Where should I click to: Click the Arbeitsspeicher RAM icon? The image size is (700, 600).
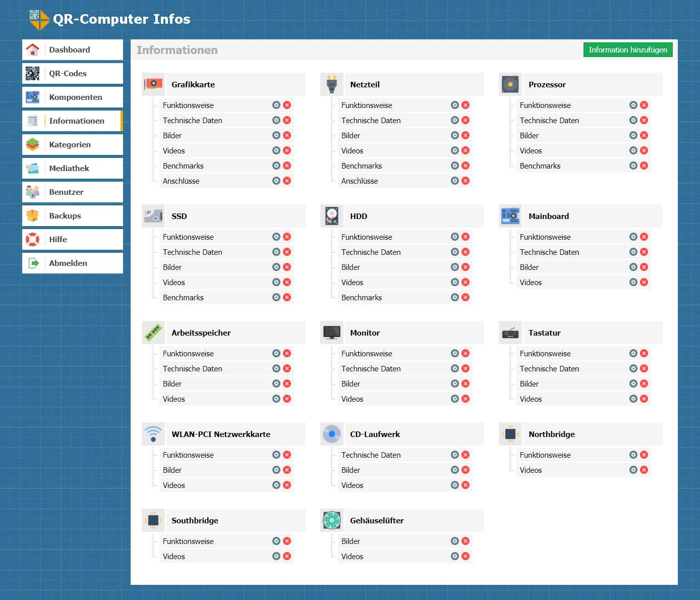(153, 333)
